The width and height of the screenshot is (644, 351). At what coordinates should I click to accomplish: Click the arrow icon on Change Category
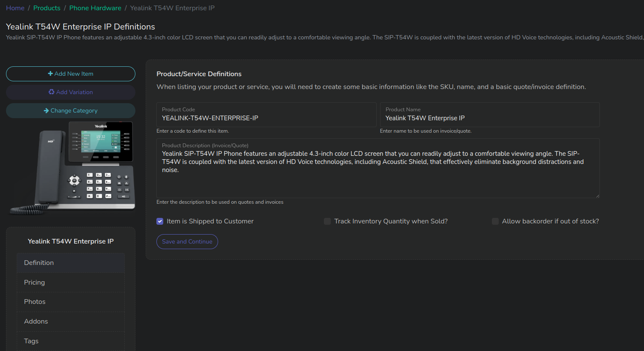pyautogui.click(x=46, y=110)
